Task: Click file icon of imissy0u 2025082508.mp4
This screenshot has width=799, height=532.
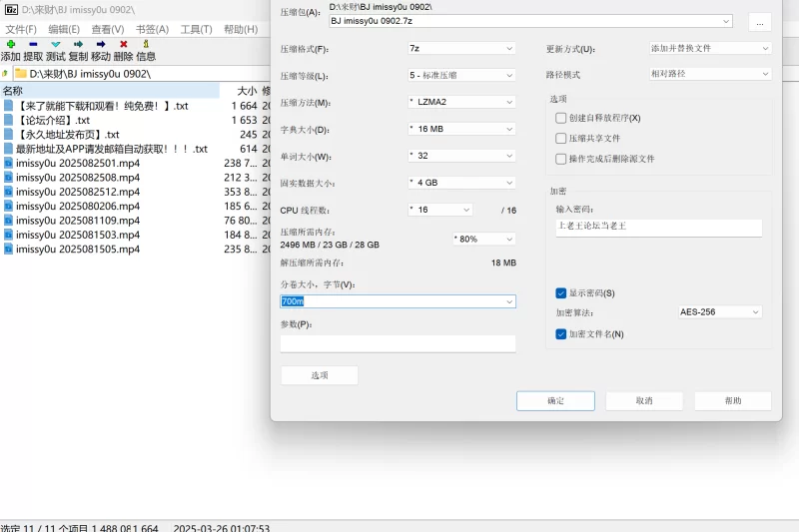Action: (x=8, y=177)
